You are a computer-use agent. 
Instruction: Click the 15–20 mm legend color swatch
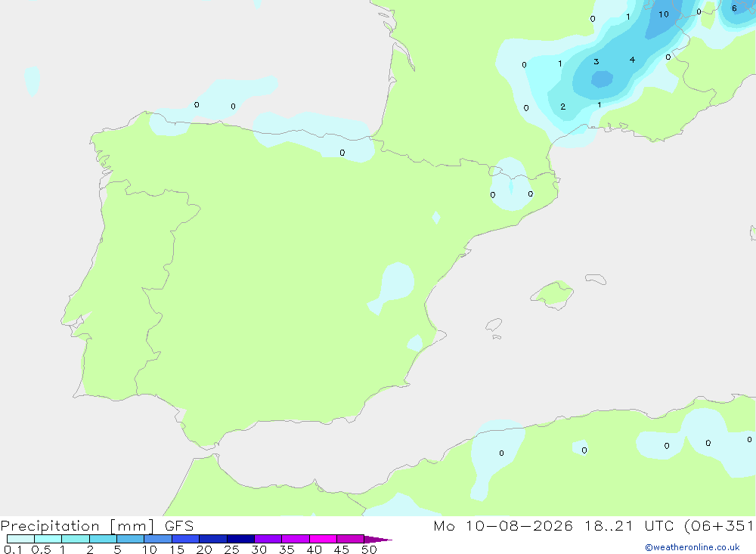[x=186, y=539]
